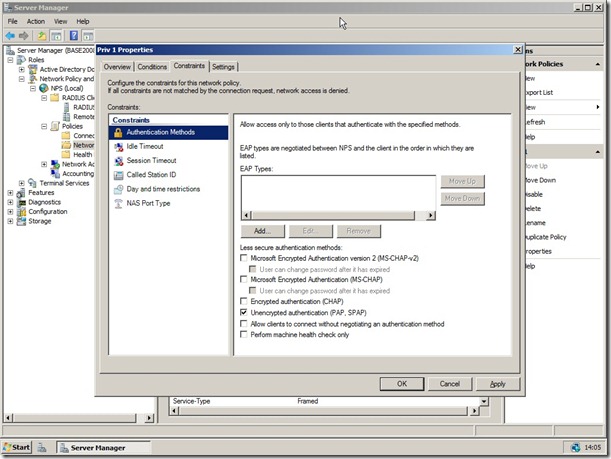Click the Roles node icon in tree
611x459 pixels.
(21, 60)
